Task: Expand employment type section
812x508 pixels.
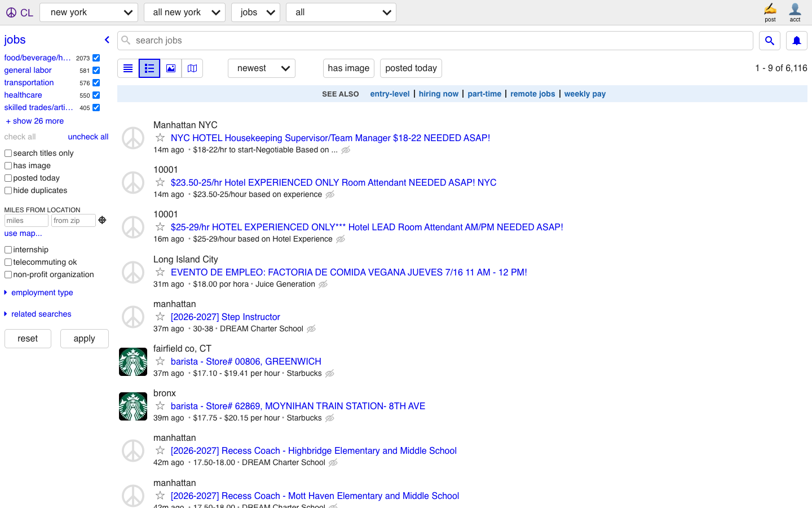Action: (39, 292)
